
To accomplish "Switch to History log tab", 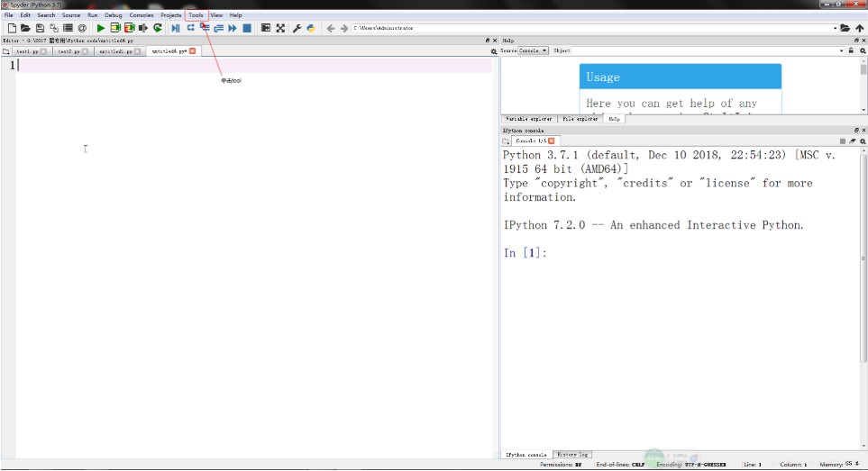I will tap(572, 455).
